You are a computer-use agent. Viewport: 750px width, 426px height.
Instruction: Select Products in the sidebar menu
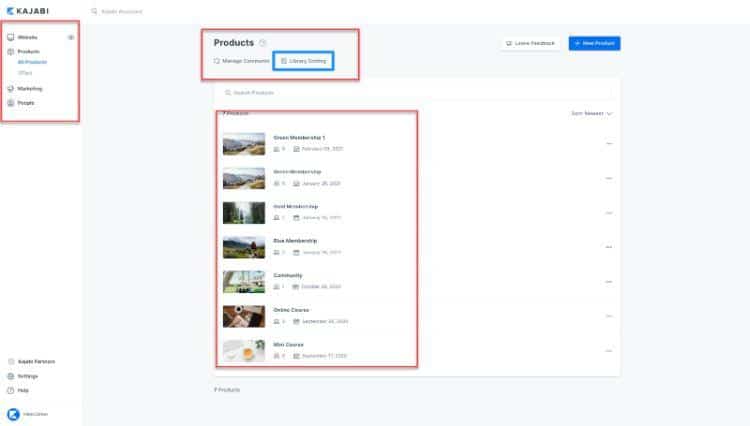[29, 52]
